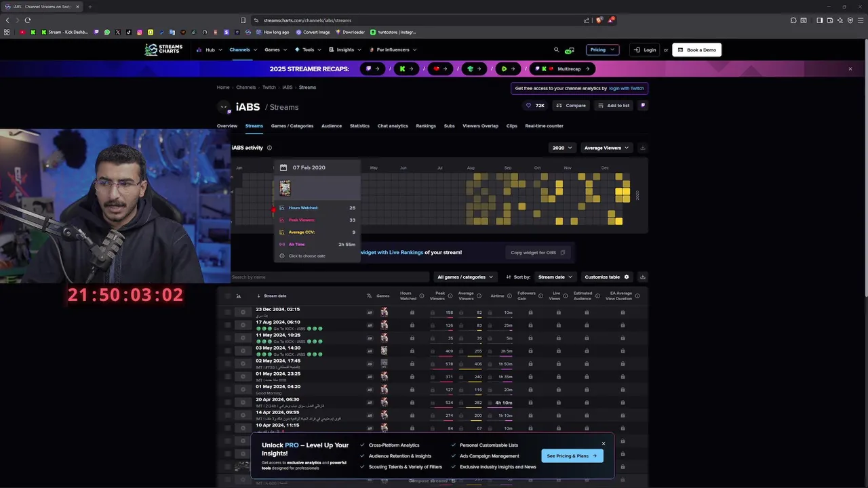The height and width of the screenshot is (488, 868).
Task: Click the Add to list button
Action: pos(614,106)
